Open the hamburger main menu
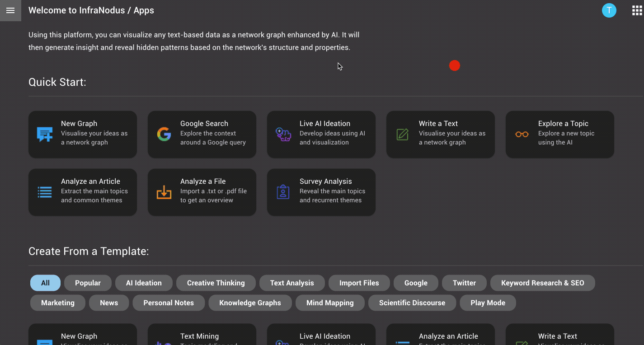This screenshot has height=345, width=644. point(10,10)
